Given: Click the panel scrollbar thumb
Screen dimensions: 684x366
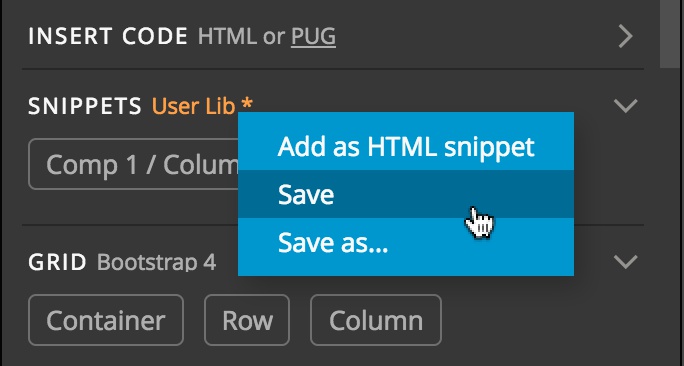Looking at the screenshot, I should (x=670, y=34).
